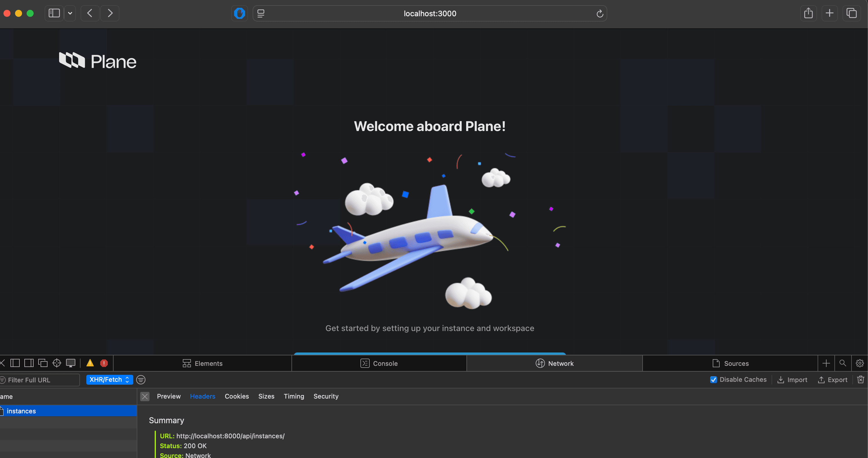Viewport: 868px width, 458px height.
Task: Open the blue privacy shield extension icon
Action: (x=239, y=14)
